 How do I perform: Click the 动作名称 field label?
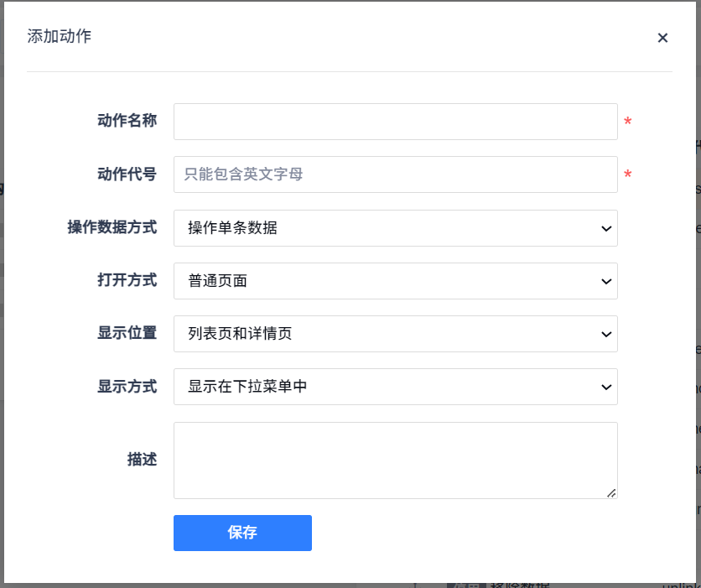pyautogui.click(x=127, y=121)
